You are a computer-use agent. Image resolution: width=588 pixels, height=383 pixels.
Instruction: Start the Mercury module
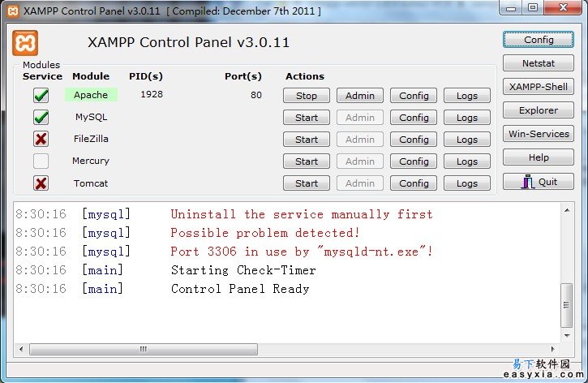click(x=307, y=161)
